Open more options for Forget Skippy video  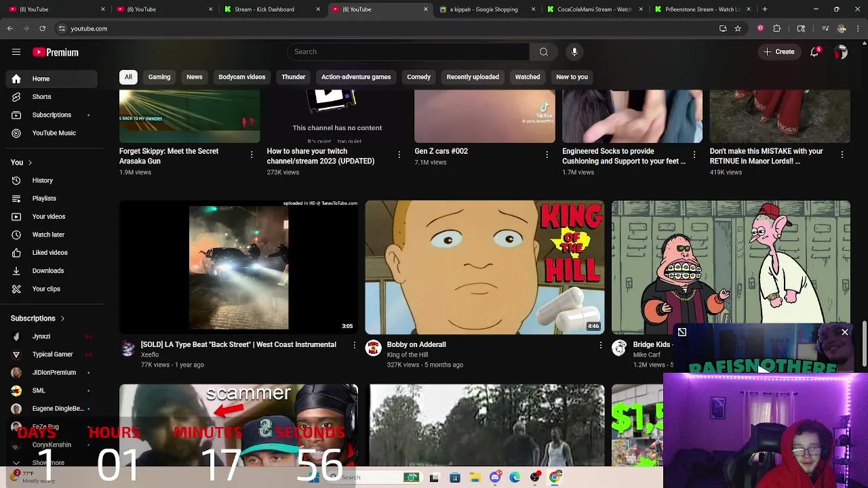point(252,155)
